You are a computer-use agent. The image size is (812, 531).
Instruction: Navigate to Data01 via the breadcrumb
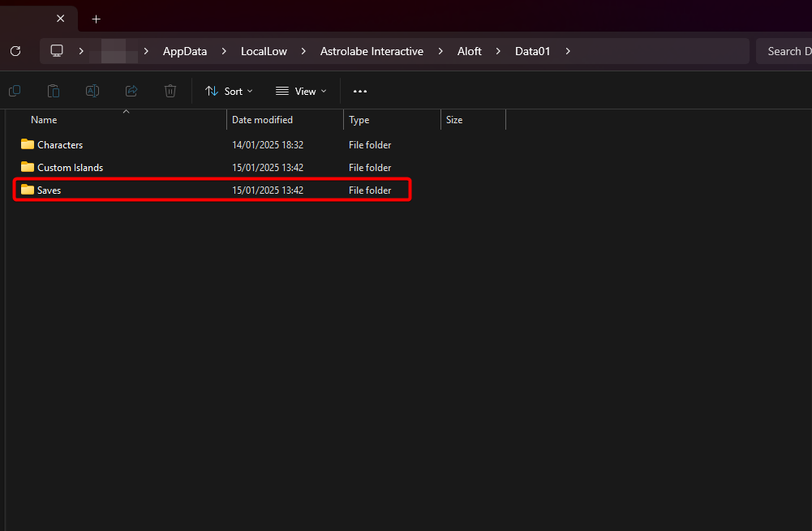(532, 50)
